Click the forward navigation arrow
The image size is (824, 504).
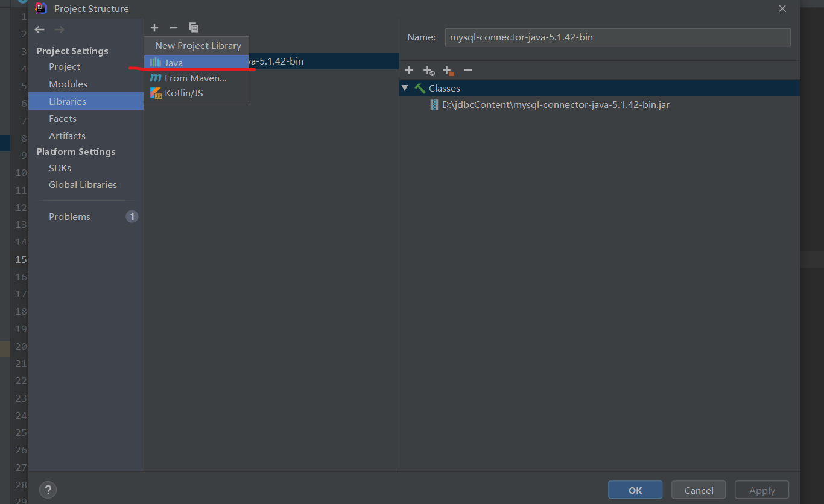click(59, 30)
